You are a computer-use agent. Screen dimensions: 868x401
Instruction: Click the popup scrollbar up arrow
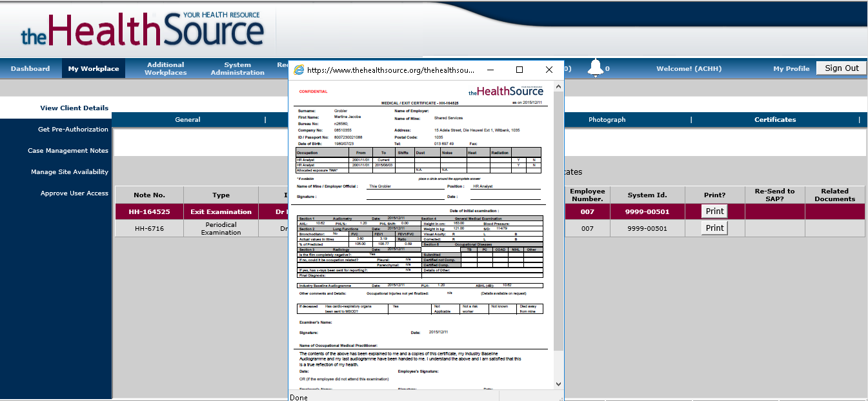558,86
